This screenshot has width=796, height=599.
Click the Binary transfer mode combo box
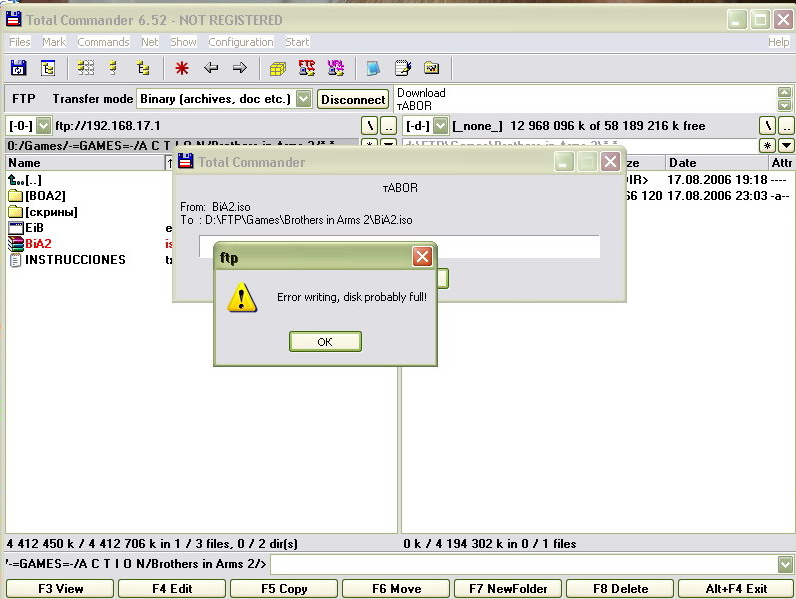pyautogui.click(x=223, y=98)
